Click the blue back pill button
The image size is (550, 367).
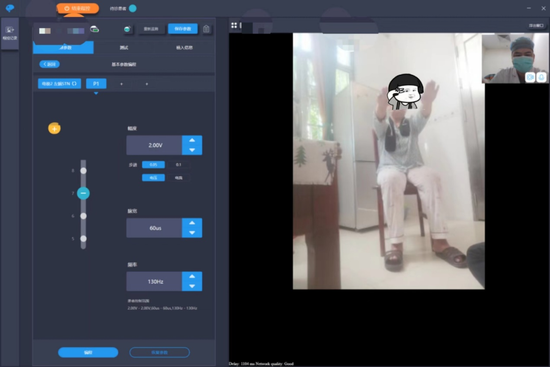(x=49, y=64)
